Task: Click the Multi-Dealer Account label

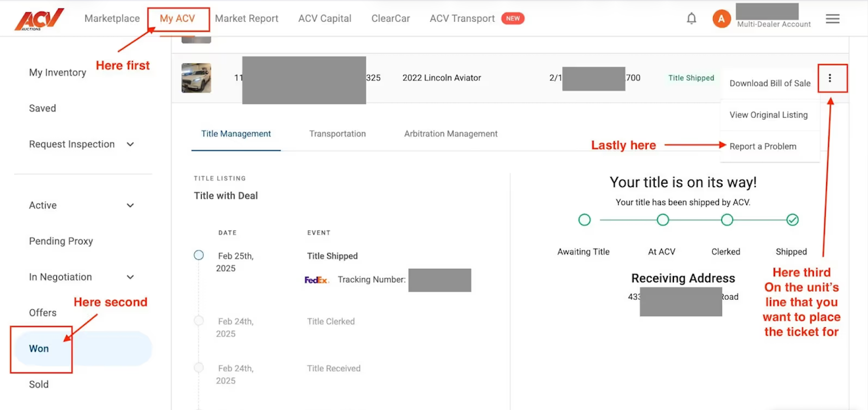Action: click(x=774, y=24)
